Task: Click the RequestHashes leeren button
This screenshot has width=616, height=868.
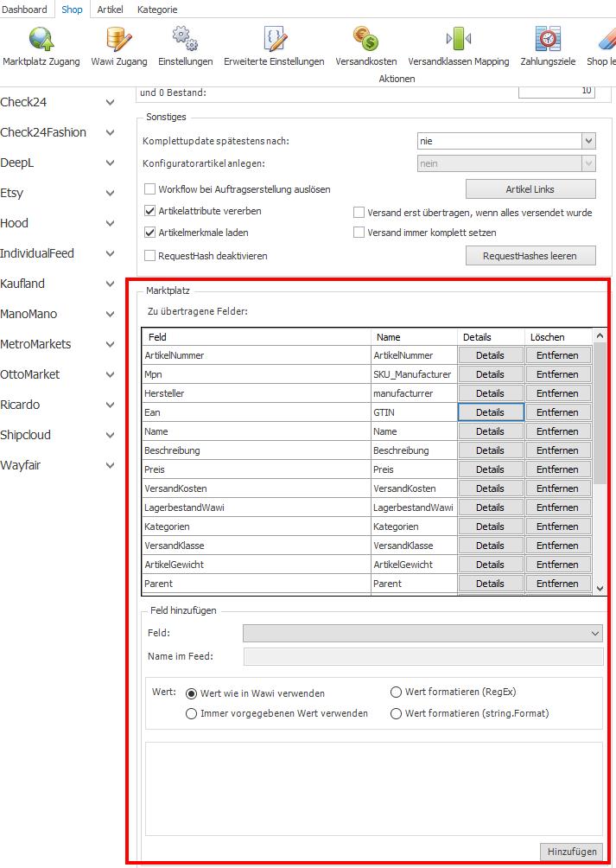Action: (x=530, y=256)
